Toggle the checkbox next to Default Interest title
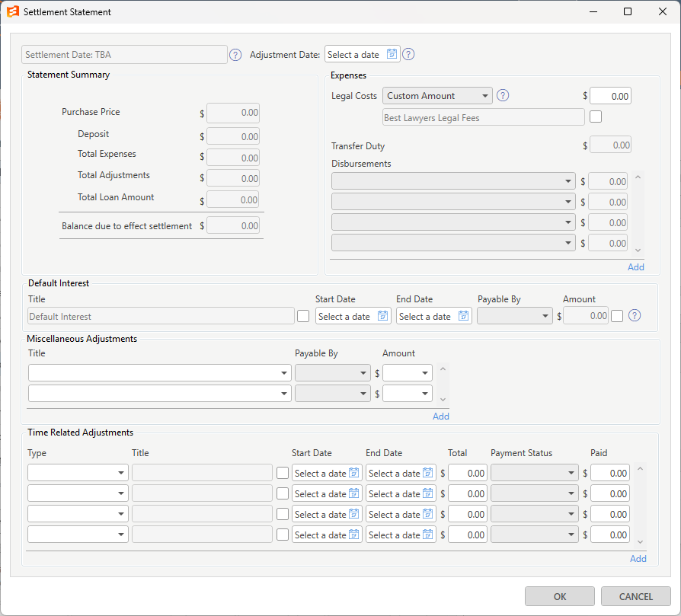 coord(303,316)
